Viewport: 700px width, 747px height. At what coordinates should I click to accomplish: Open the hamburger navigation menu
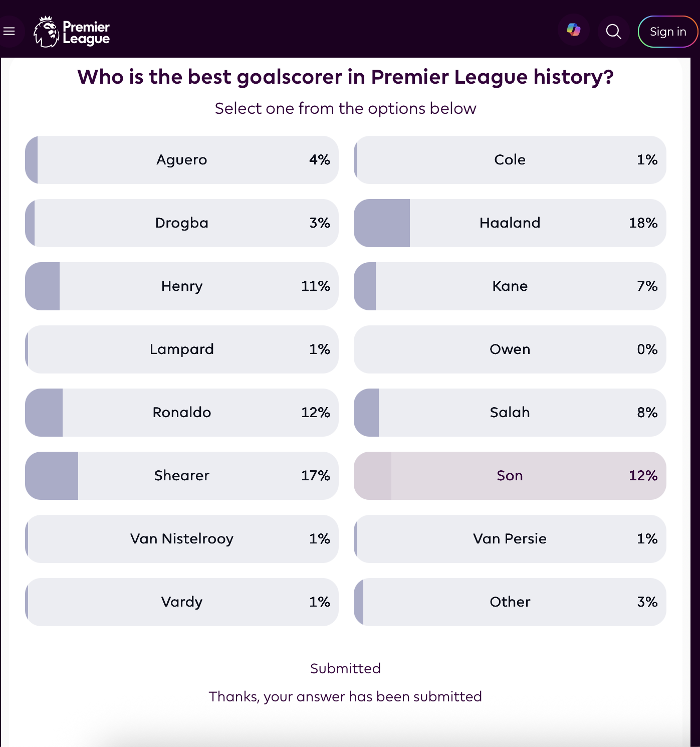[9, 32]
